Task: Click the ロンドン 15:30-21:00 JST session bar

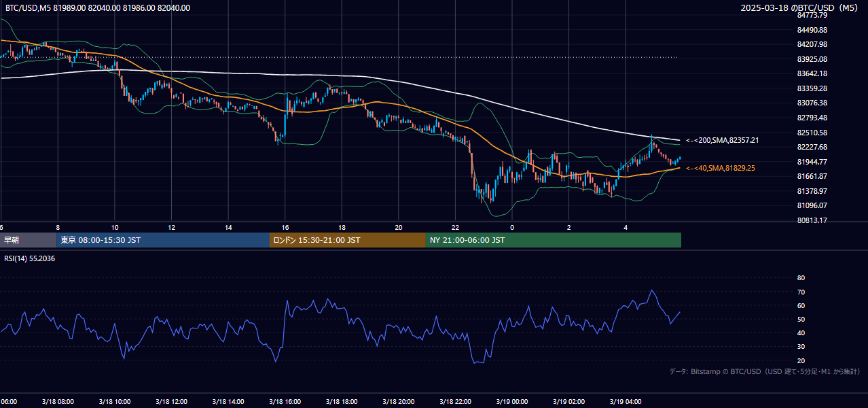Action: click(x=348, y=240)
